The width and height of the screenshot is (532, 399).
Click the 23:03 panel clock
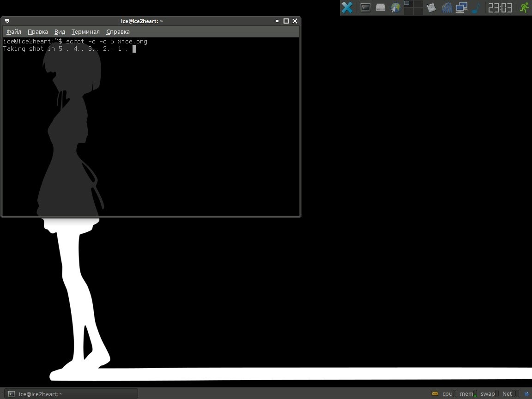pyautogui.click(x=500, y=7)
